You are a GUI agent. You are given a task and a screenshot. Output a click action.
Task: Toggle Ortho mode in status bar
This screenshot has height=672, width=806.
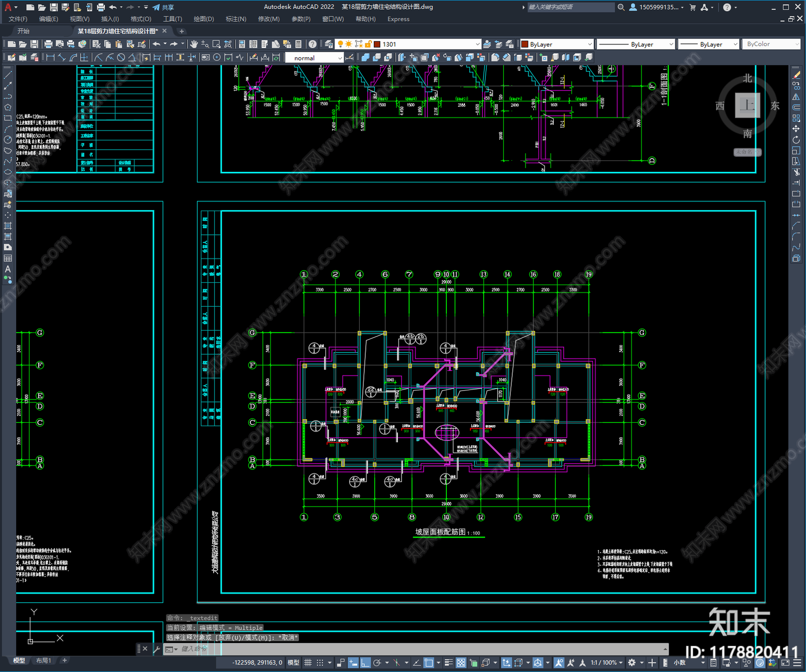pyautogui.click(x=365, y=662)
